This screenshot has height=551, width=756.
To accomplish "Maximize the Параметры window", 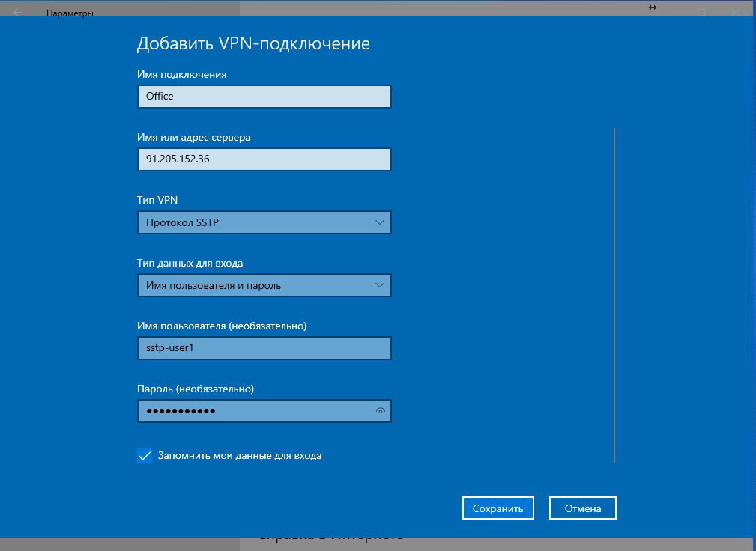I will [x=701, y=13].
